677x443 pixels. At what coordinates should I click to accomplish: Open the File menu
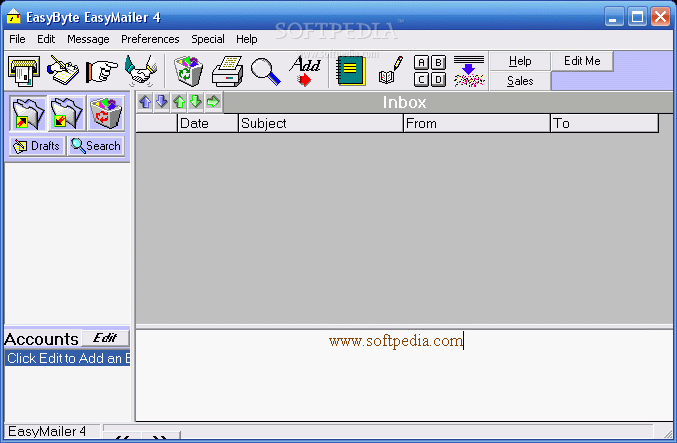17,39
